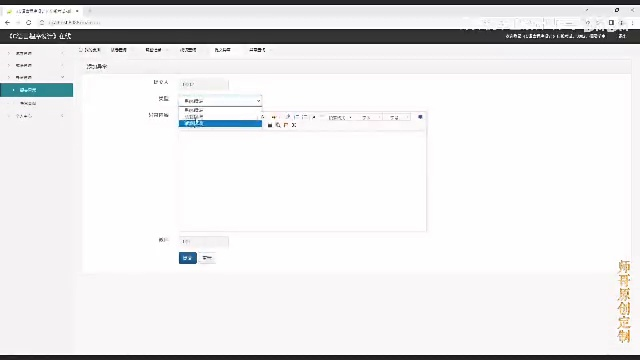Screen dimensions: 640x360
Task: Click the X-shaped icon in editor's second row
Action: point(294,125)
